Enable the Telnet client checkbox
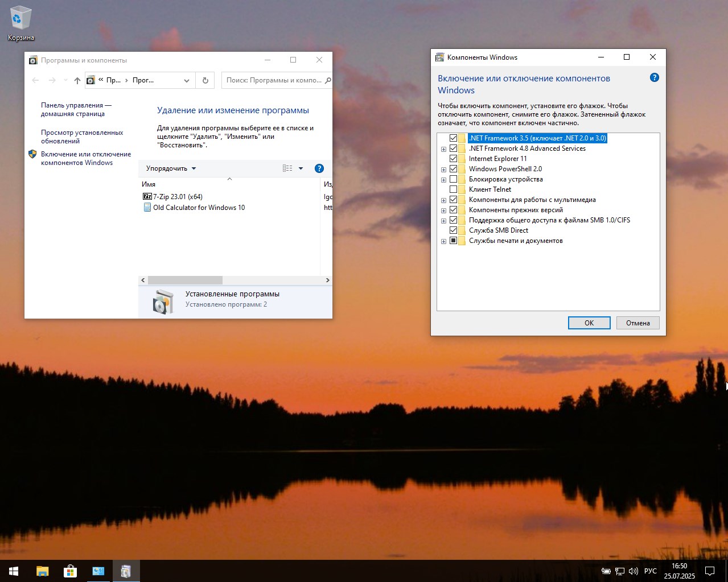Image resolution: width=728 pixels, height=582 pixels. tap(454, 189)
